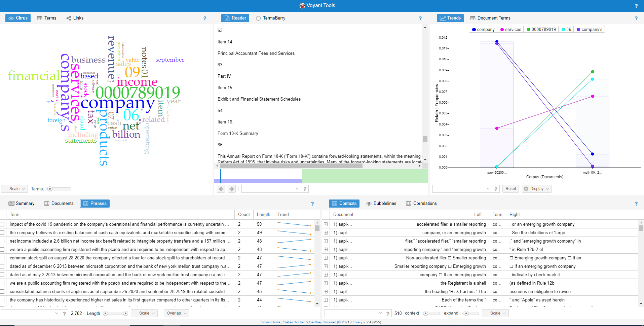Check the 'common stock split on august 28' row

coord(3,258)
